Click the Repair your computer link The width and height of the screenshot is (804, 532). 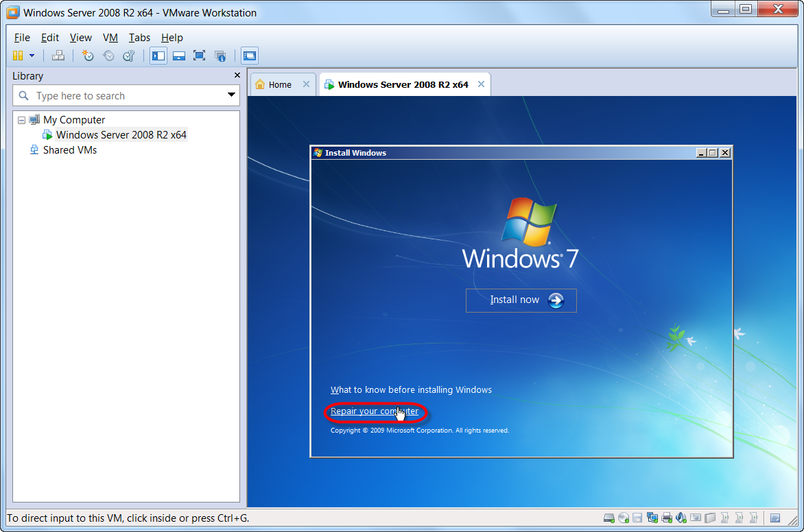pyautogui.click(x=375, y=411)
